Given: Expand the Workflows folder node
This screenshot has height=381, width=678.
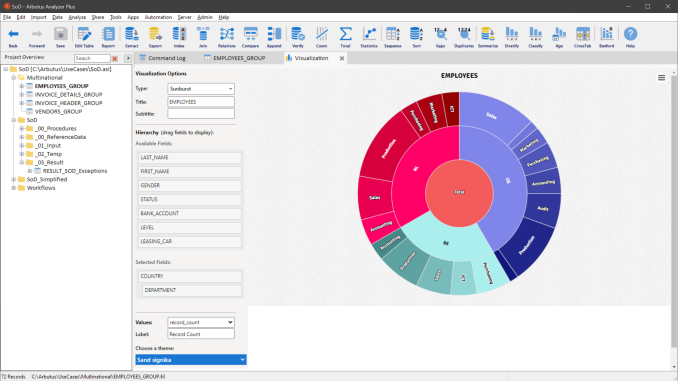Looking at the screenshot, I should click(14, 188).
